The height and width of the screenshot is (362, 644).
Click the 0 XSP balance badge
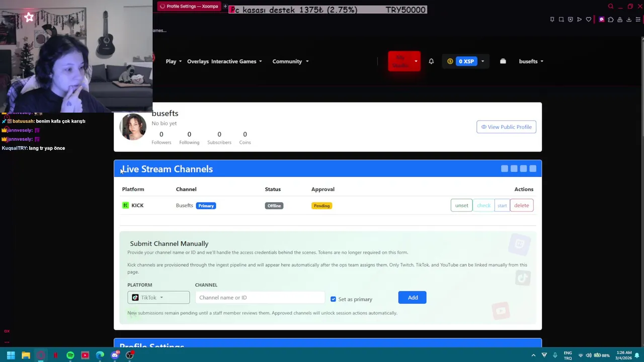click(466, 61)
